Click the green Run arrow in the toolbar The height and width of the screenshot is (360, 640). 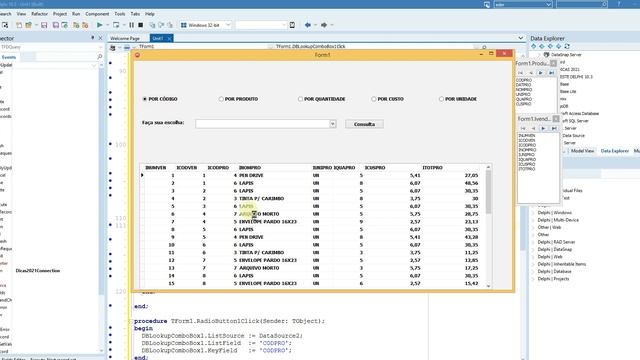tap(100, 25)
